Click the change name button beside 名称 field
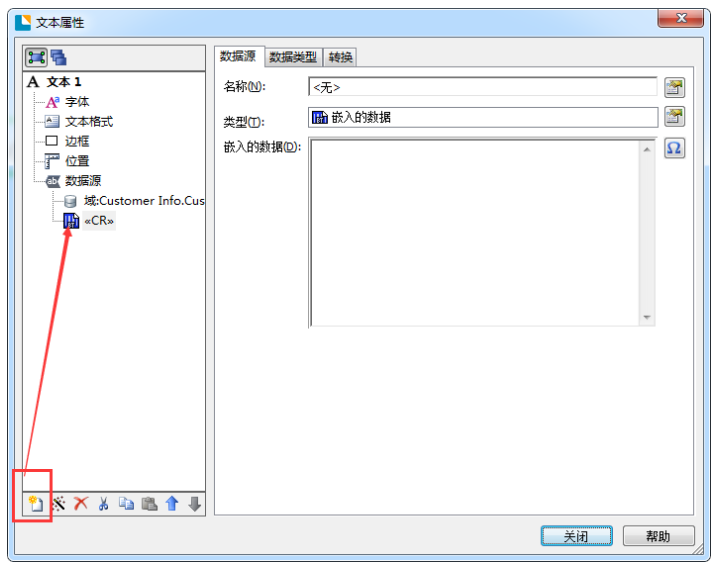The image size is (716, 568). [674, 87]
